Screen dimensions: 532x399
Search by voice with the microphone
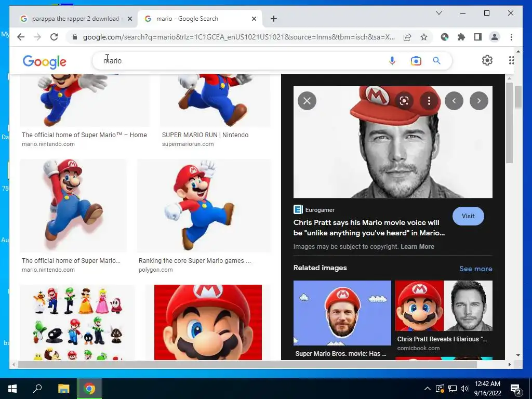[x=392, y=61]
